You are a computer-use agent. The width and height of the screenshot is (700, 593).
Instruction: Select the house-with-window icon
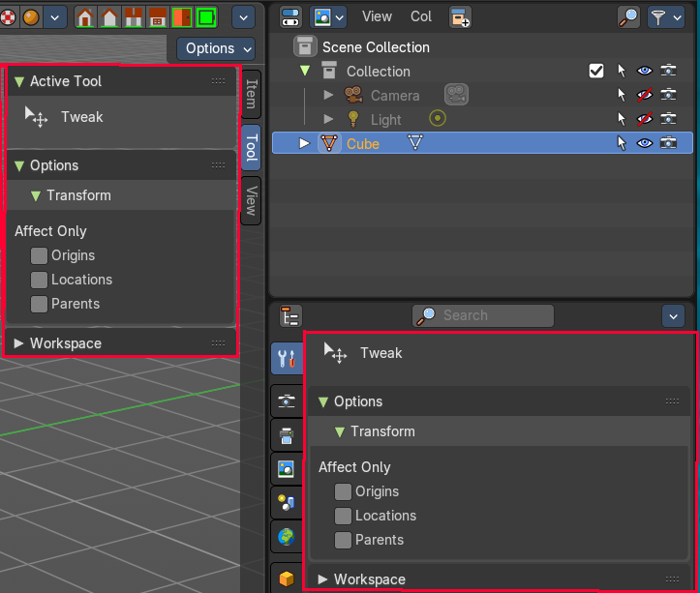(158, 17)
